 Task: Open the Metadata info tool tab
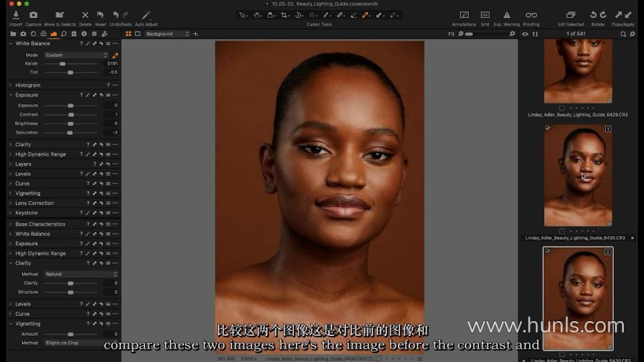(84, 34)
